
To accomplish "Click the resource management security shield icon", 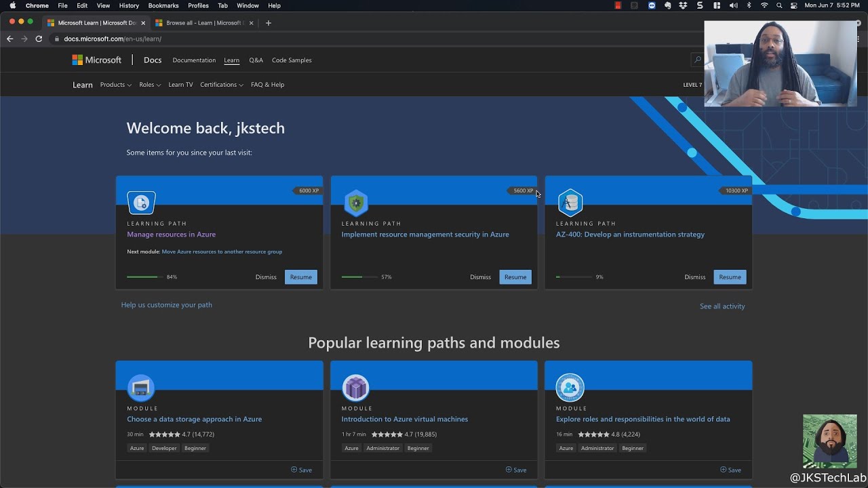I will point(355,203).
